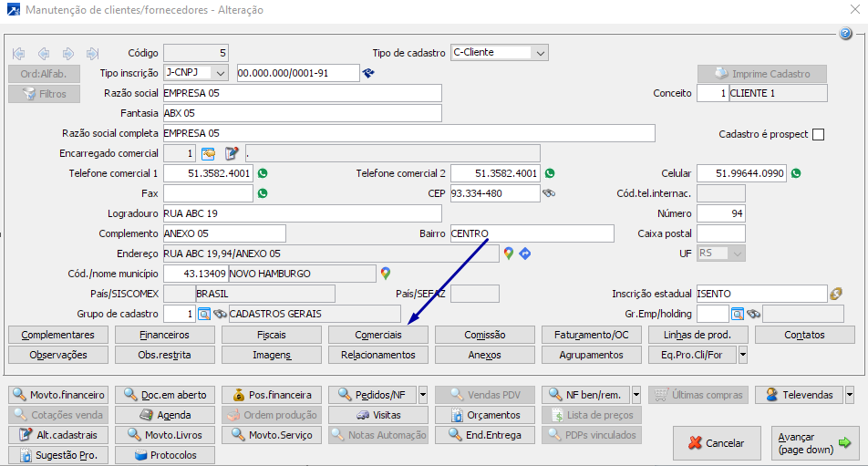This screenshot has width=868, height=466.
Task: Open the help question mark icon
Action: [845, 34]
